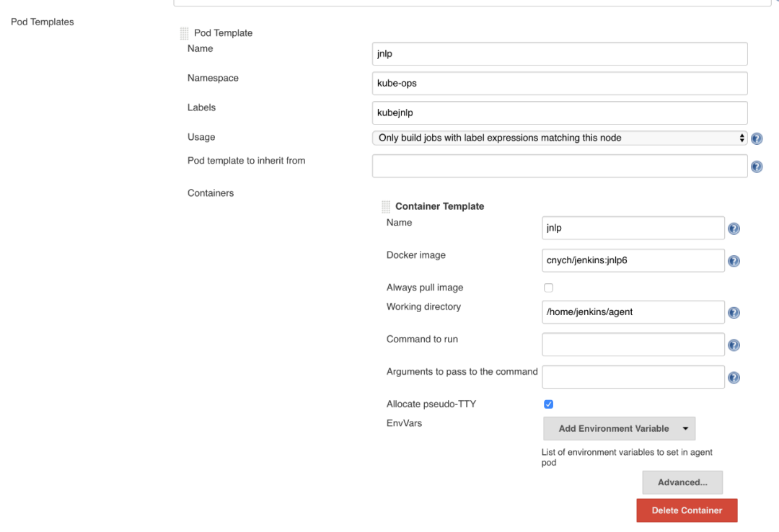Enable Always pull image checkbox
This screenshot has height=532, width=779.
coord(548,288)
